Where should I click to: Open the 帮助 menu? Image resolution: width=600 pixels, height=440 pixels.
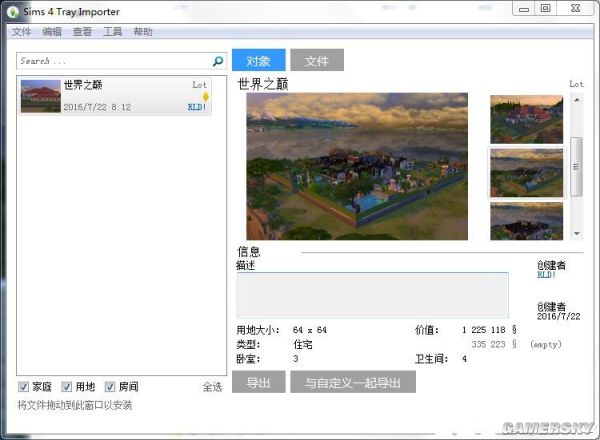point(143,32)
